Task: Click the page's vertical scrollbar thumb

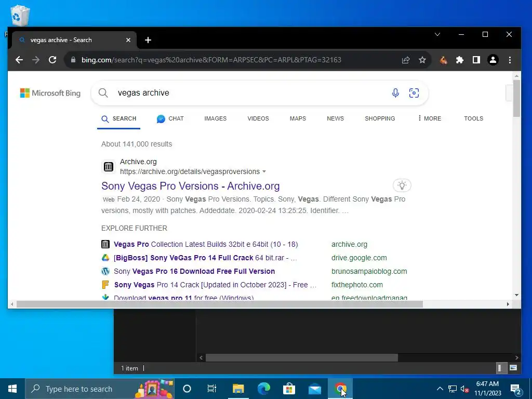Action: 516,98
